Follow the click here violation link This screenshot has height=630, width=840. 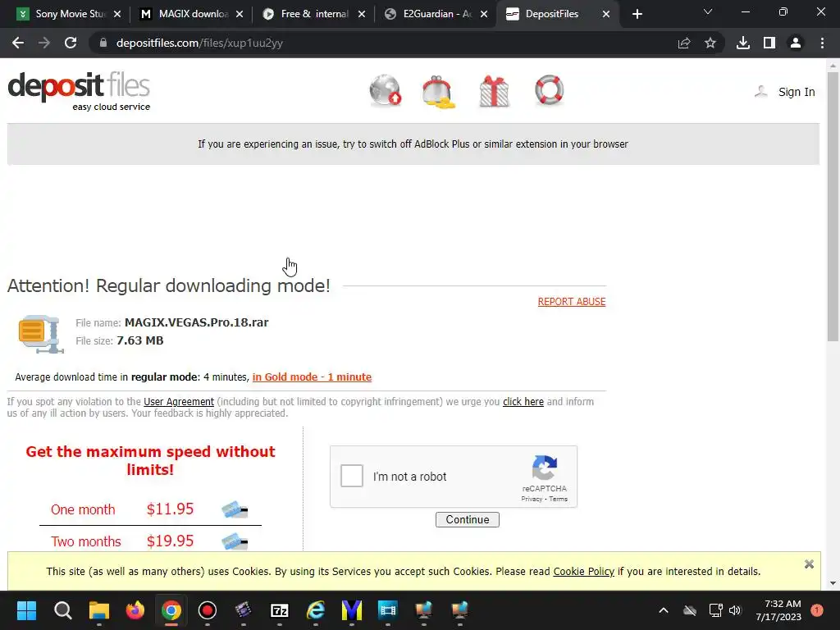[x=523, y=401]
